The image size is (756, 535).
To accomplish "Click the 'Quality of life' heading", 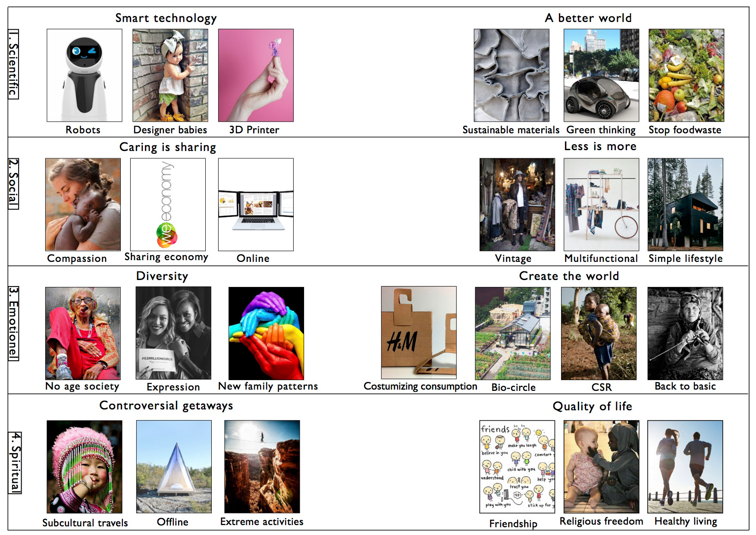I will pyautogui.click(x=593, y=406).
